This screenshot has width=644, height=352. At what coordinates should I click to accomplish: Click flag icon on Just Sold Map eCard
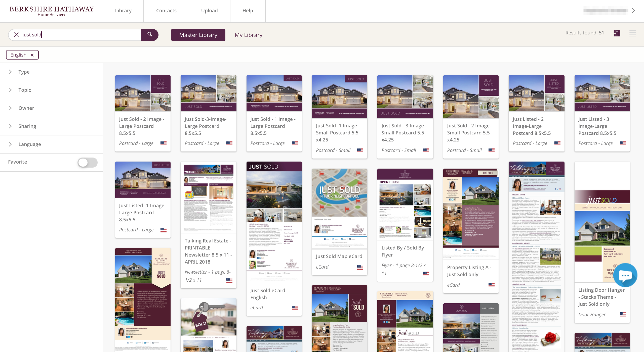[360, 267]
